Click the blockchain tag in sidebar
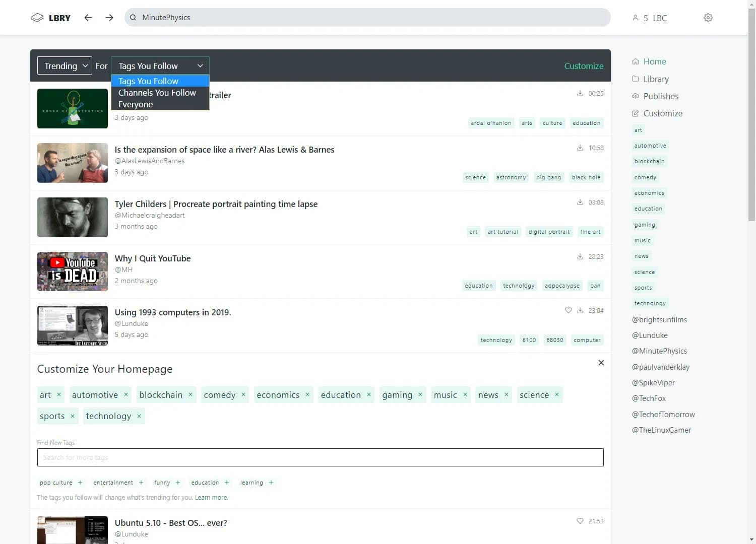The width and height of the screenshot is (756, 544). (x=650, y=161)
